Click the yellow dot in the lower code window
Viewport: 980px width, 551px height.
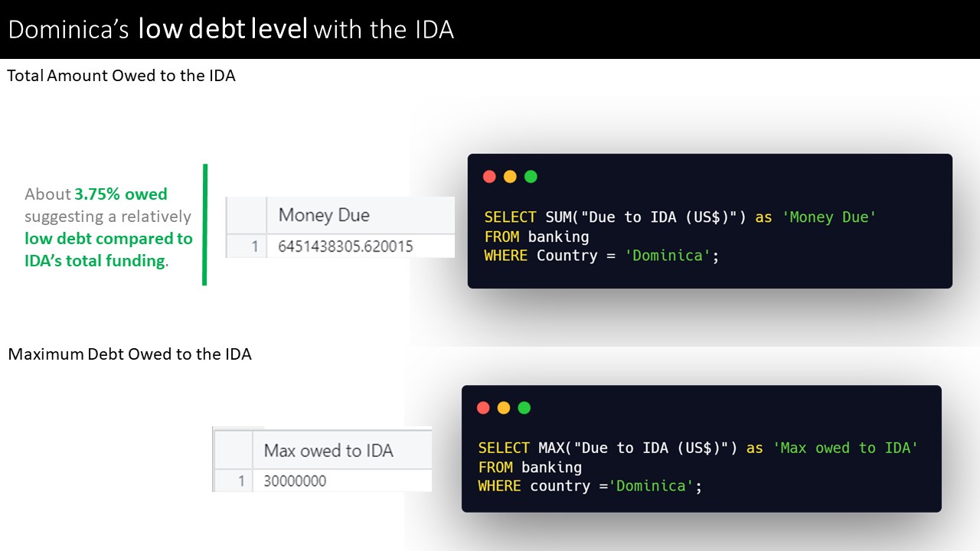(504, 408)
